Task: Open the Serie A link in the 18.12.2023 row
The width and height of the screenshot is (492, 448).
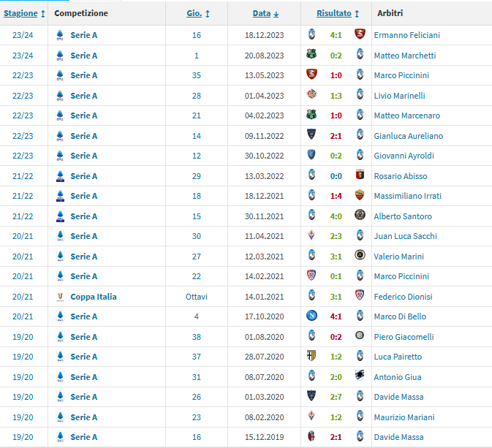Action: [x=84, y=35]
